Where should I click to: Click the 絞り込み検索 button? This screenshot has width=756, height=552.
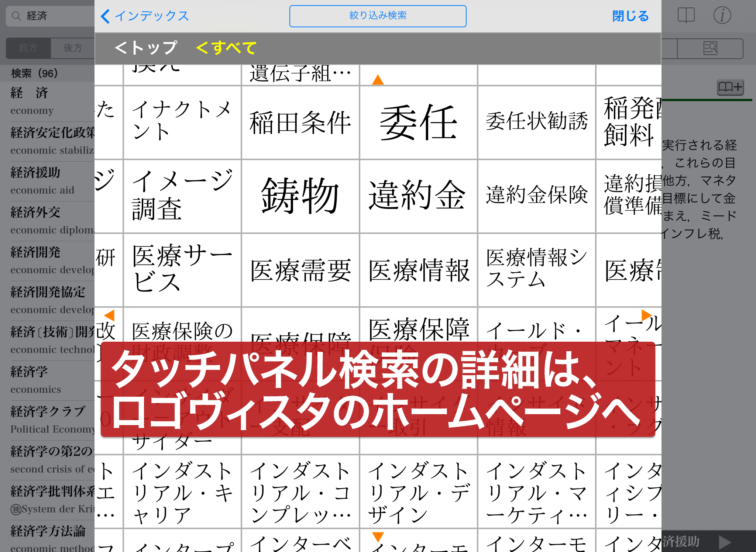click(x=378, y=16)
